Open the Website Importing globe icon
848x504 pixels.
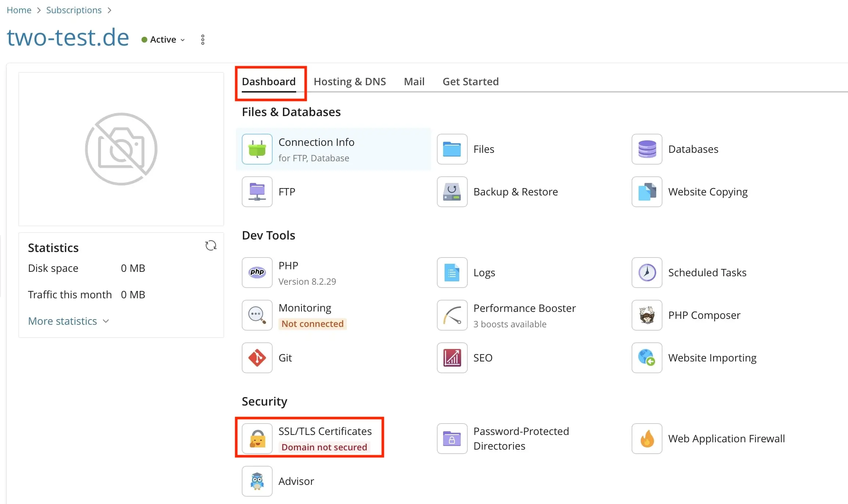click(647, 358)
